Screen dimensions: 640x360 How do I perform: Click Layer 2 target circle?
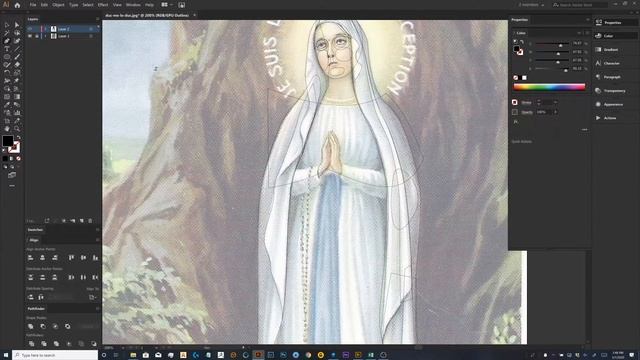pos(91,29)
